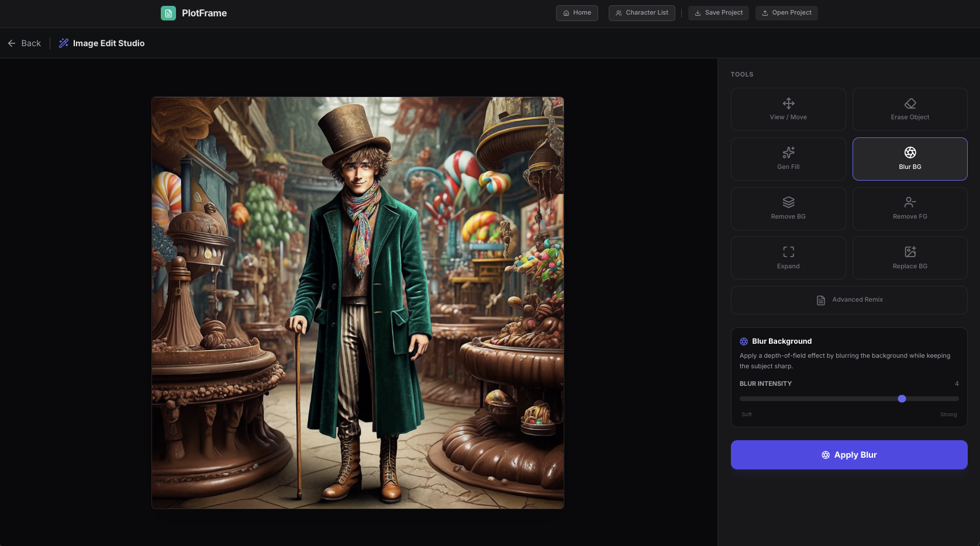Click the Soft label under the slider
This screenshot has width=980, height=546.
click(x=747, y=414)
